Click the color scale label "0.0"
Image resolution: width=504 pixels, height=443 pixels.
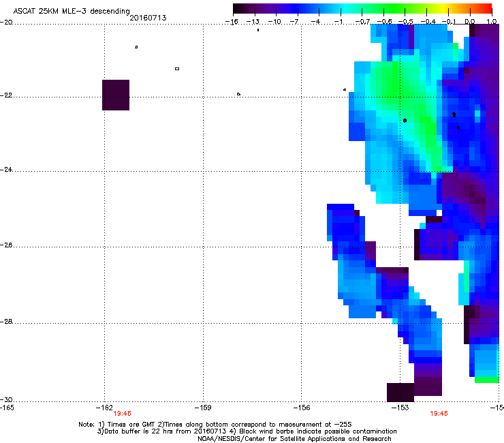pos(470,22)
